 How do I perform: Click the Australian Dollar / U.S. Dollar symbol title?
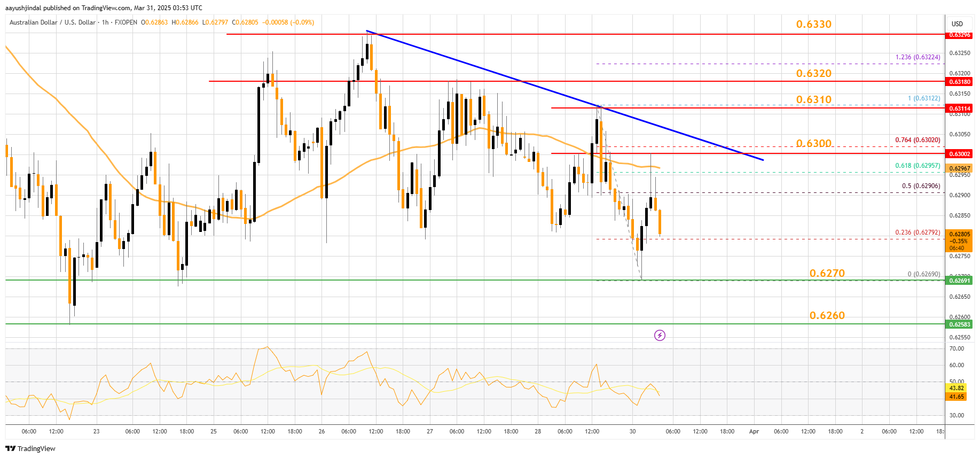[x=52, y=22]
